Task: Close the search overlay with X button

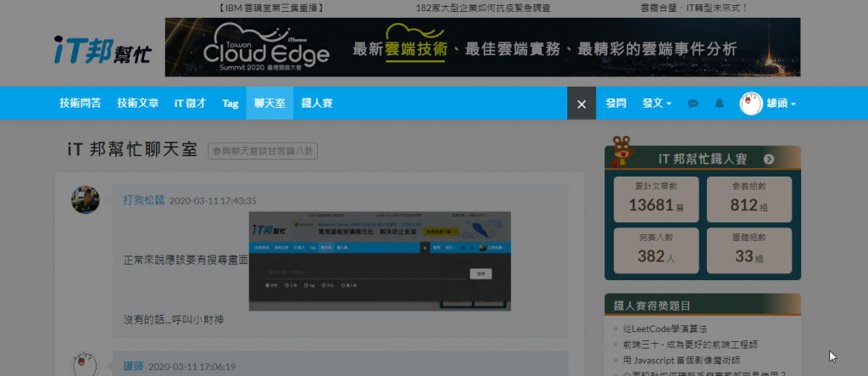Action: click(x=581, y=104)
